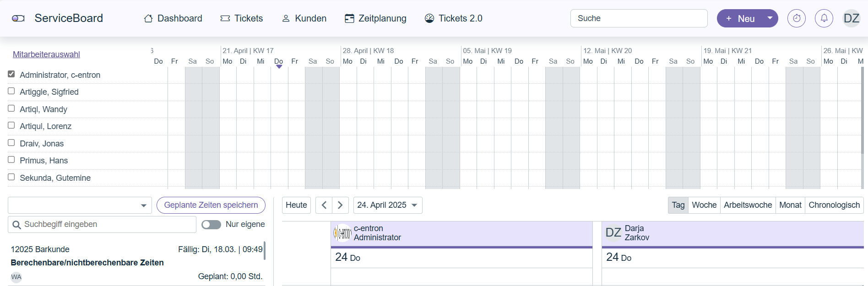Check the Artiggle, Sigfried checkbox

11,91
